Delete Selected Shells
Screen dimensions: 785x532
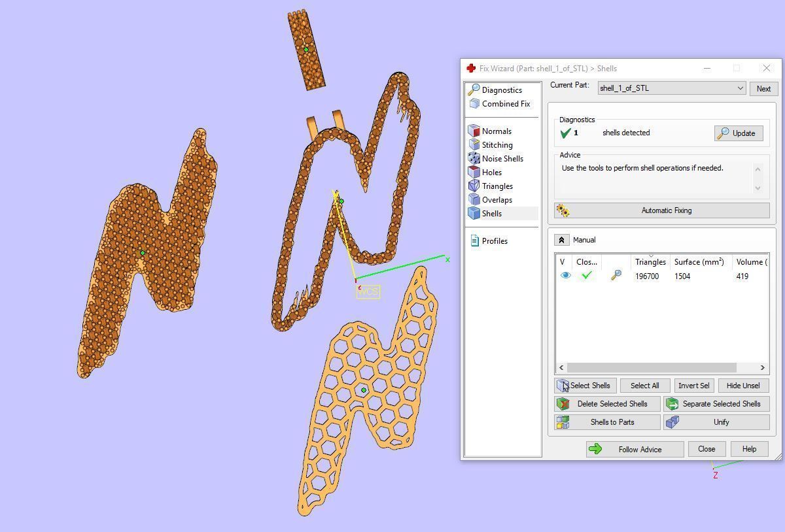click(x=607, y=404)
